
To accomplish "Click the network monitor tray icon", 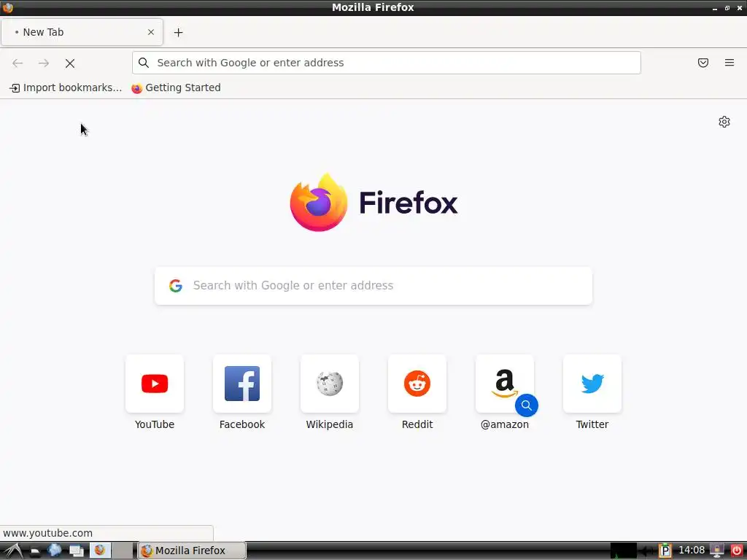I will [x=623, y=551].
